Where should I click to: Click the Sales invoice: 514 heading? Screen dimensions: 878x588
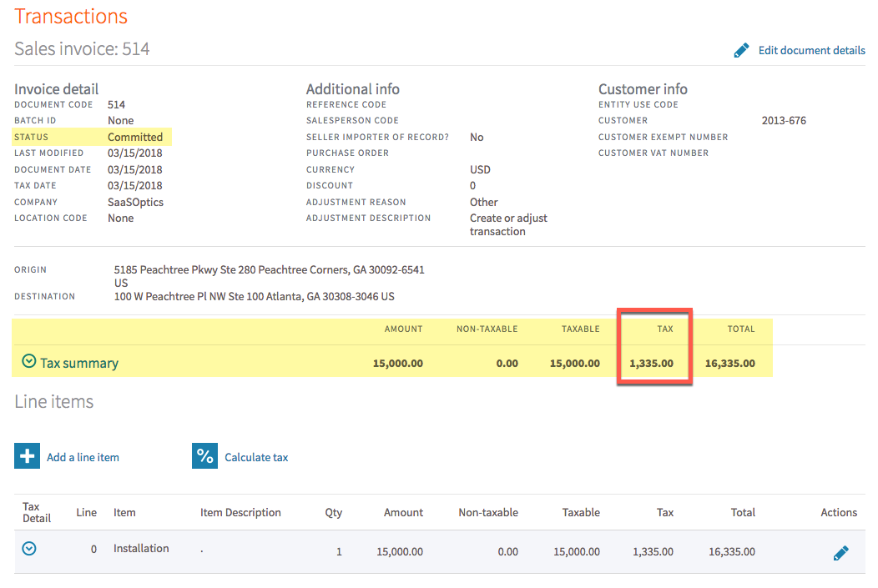coord(82,48)
